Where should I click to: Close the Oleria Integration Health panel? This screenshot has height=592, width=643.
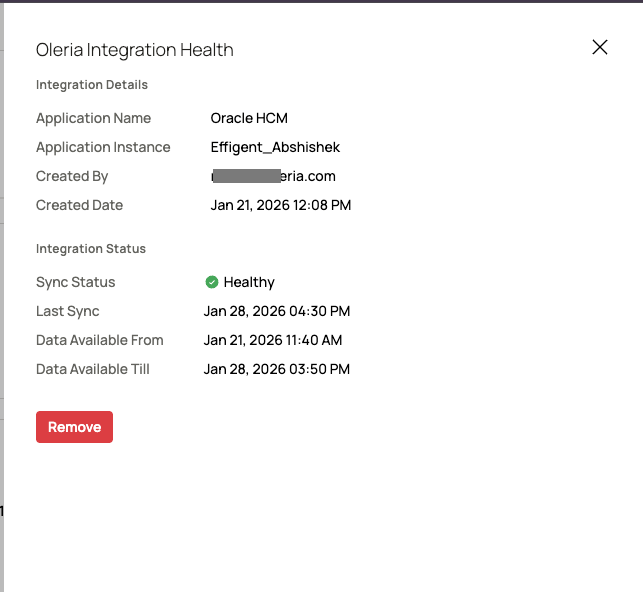click(600, 47)
